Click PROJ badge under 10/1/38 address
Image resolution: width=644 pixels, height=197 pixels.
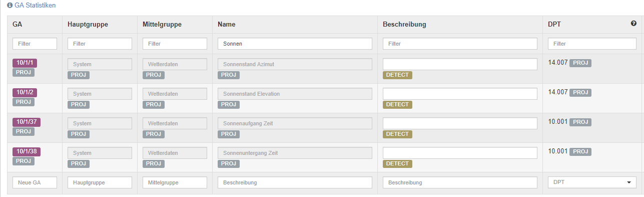tap(24, 161)
